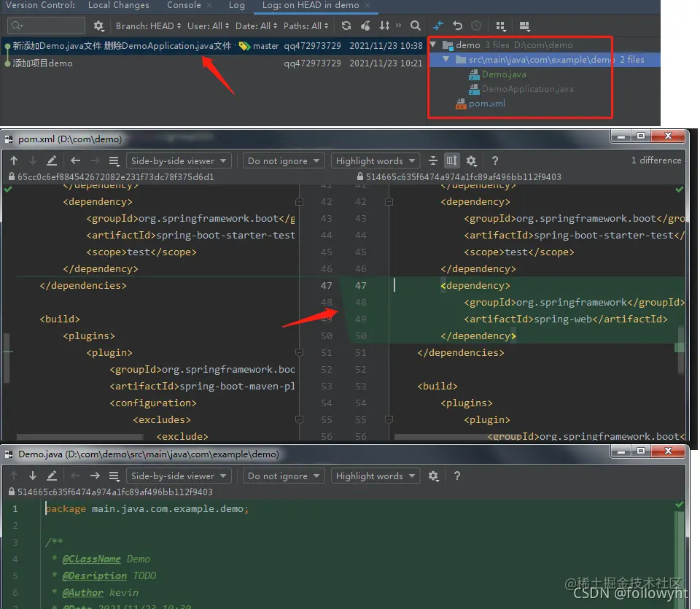Open Do not ignore dropdown in Demo.java diff
This screenshot has width=700, height=609.
(x=284, y=476)
